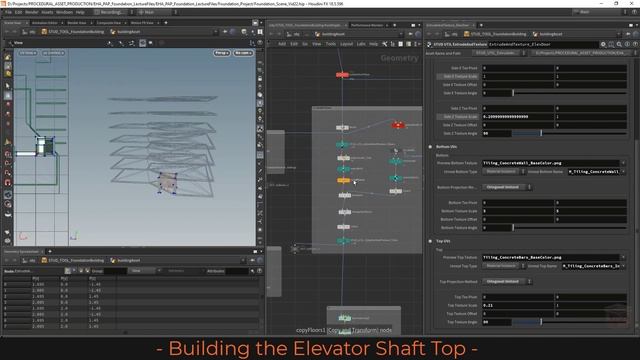Viewport: 640px width, 360px height.
Task: Switch to the Composite View tab
Action: pos(109,23)
